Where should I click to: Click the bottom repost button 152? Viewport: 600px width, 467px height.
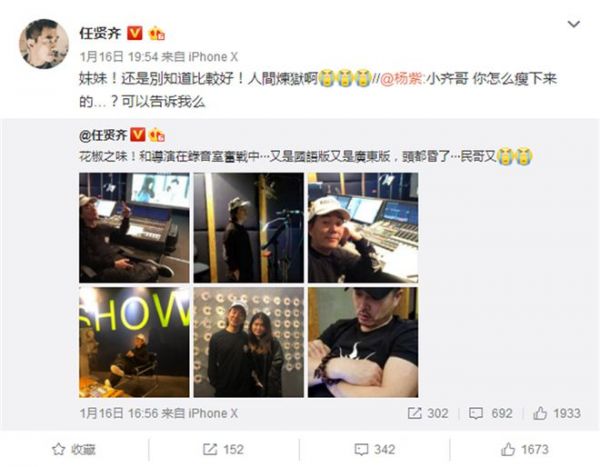pyautogui.click(x=223, y=449)
